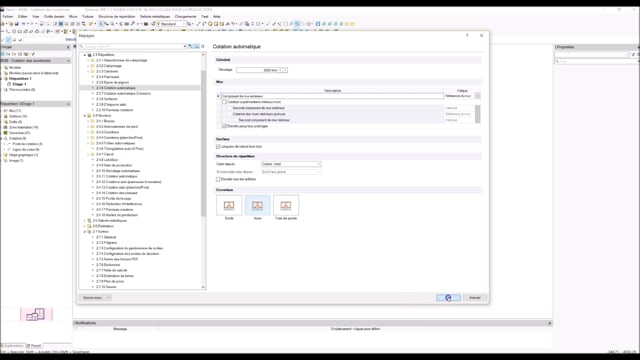Select Étage 1 in project tree
640x360 pixels.
19,84
